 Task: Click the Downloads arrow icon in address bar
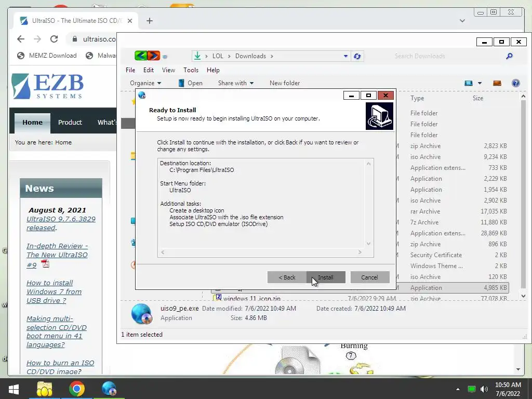tap(197, 56)
